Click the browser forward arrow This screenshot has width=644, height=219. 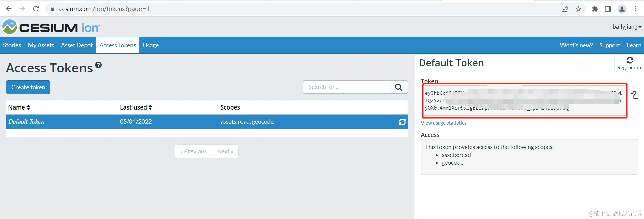point(22,9)
